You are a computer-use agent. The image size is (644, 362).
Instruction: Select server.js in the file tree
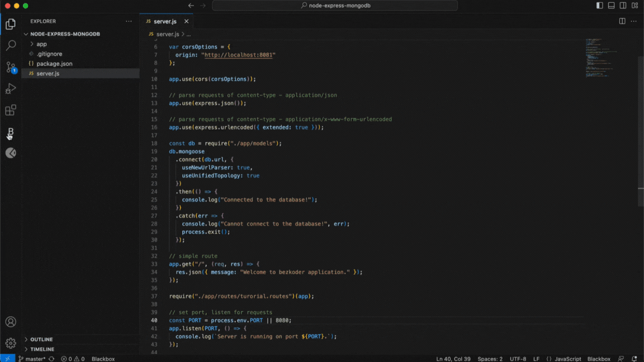[80, 74]
